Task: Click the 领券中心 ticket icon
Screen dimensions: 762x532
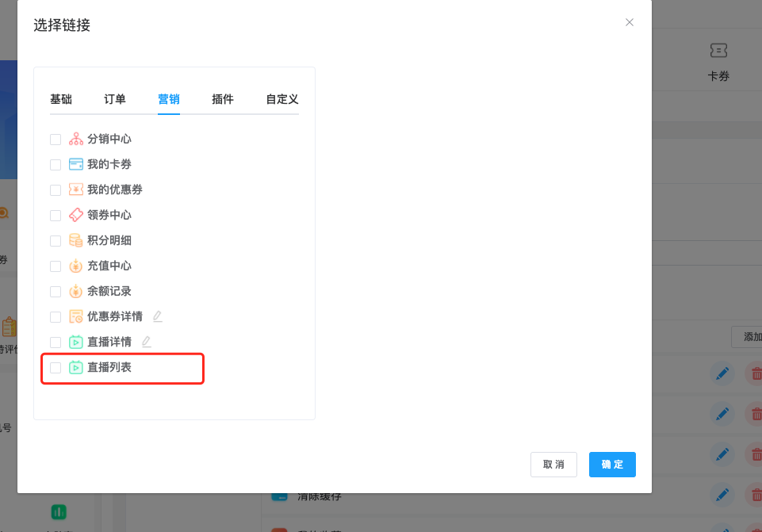Action: [x=76, y=215]
